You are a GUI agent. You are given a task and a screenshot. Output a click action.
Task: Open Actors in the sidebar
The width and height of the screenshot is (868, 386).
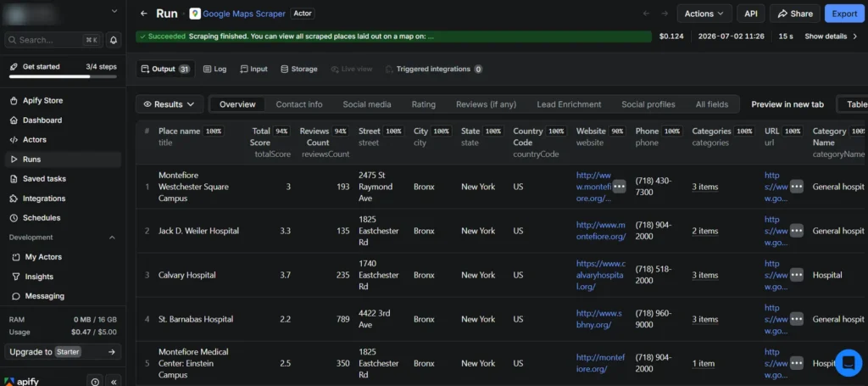click(x=34, y=140)
